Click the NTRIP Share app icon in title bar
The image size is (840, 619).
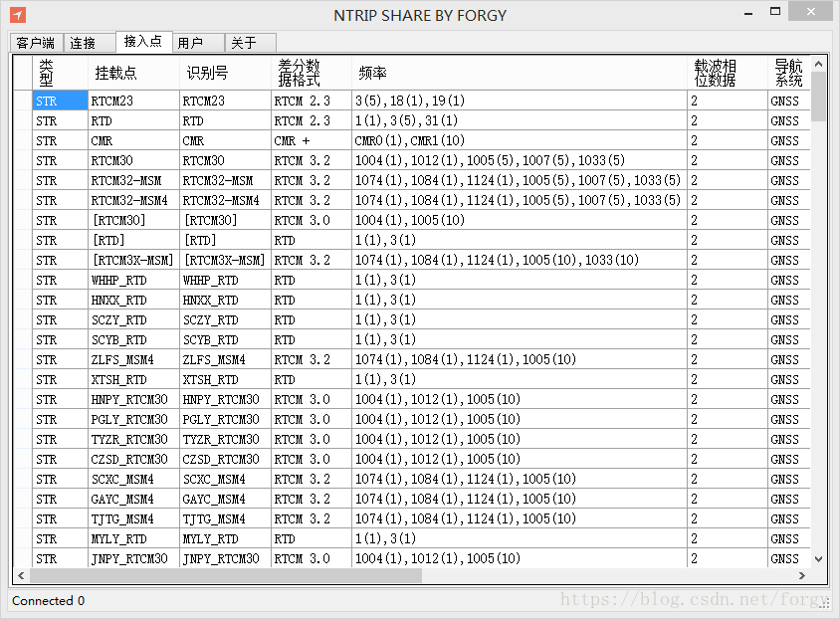(18, 15)
